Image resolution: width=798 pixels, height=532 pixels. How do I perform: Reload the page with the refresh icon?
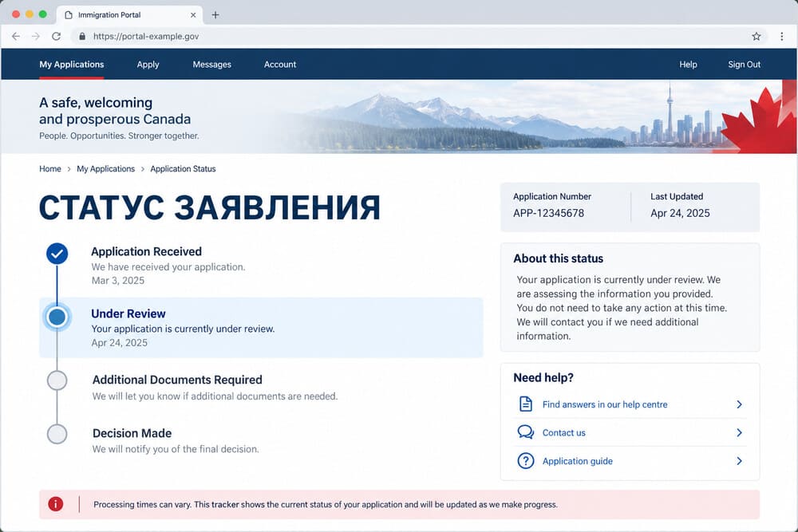pyautogui.click(x=57, y=36)
